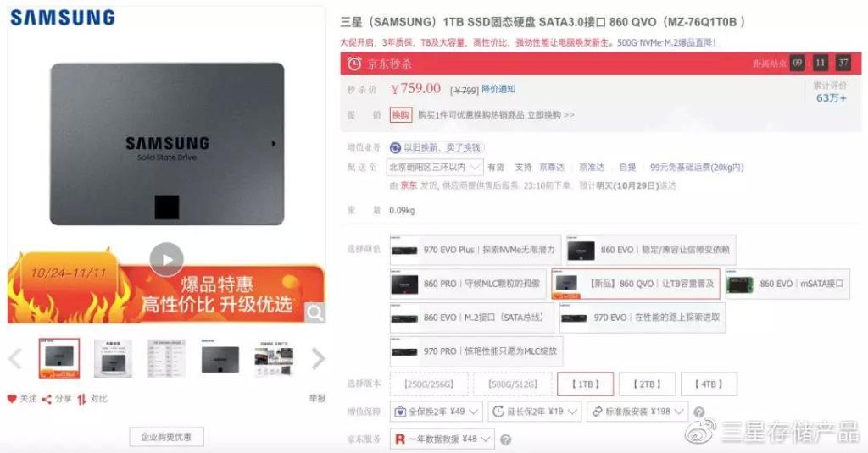Image resolution: width=868 pixels, height=453 pixels.
Task: Choose the 4TB capacity option
Action: click(709, 384)
